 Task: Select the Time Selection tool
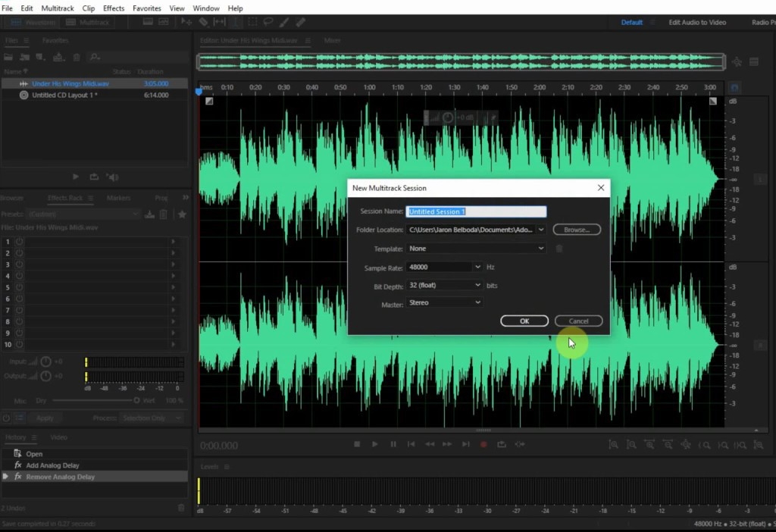click(235, 22)
